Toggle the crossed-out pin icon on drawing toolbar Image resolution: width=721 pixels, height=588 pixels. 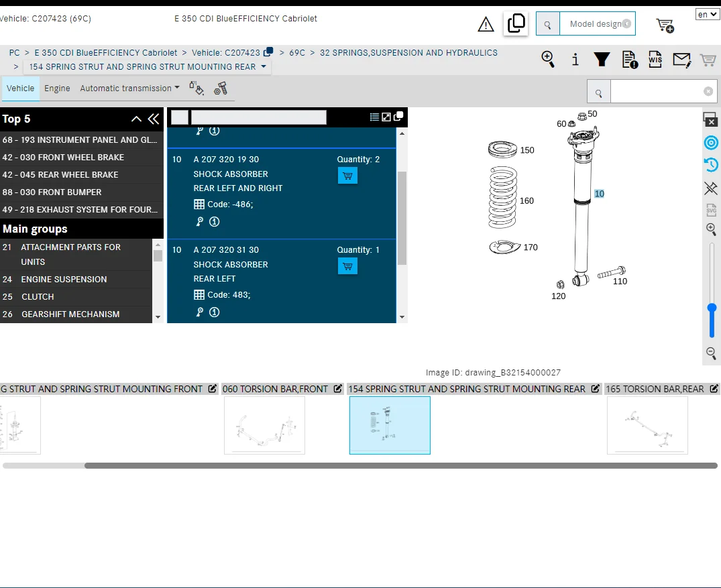coord(711,188)
